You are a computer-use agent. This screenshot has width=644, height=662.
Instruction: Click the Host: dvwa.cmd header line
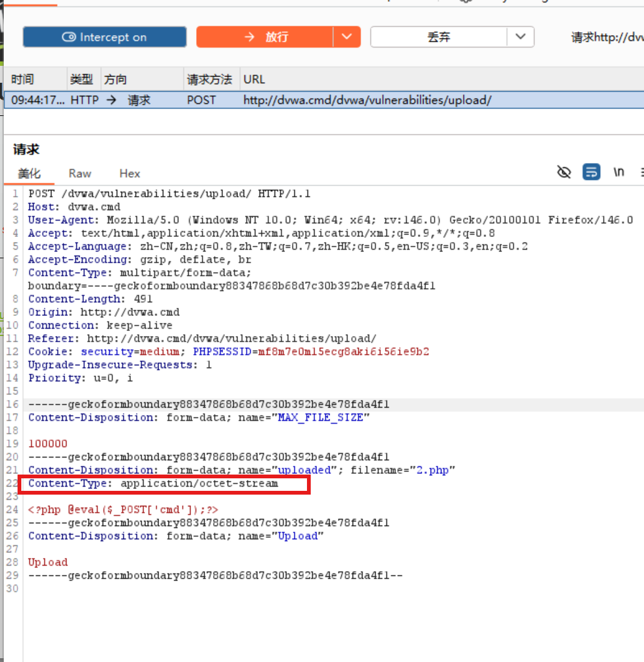tap(75, 207)
